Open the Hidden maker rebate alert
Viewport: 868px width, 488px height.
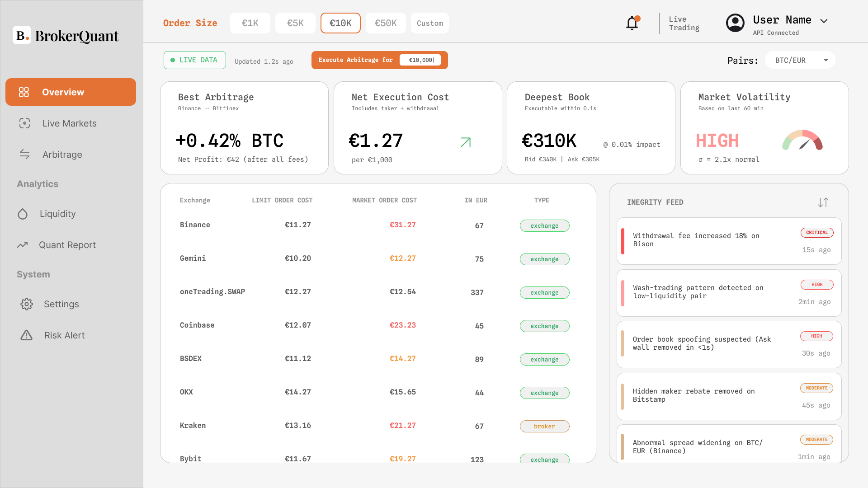coord(729,396)
